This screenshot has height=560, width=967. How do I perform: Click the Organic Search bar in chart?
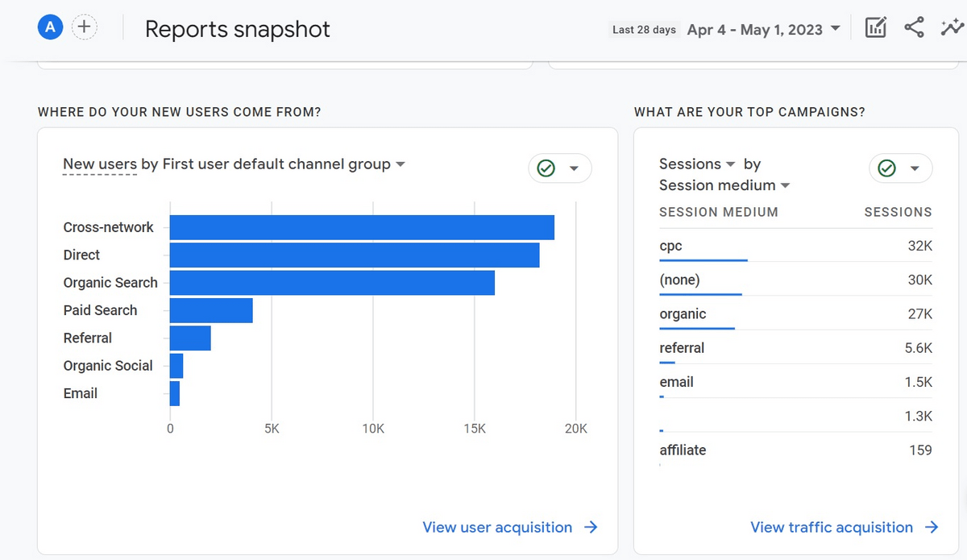[332, 283]
